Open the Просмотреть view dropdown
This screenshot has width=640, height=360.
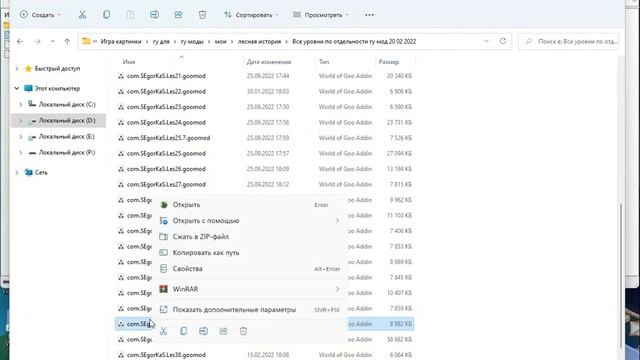coord(321,15)
